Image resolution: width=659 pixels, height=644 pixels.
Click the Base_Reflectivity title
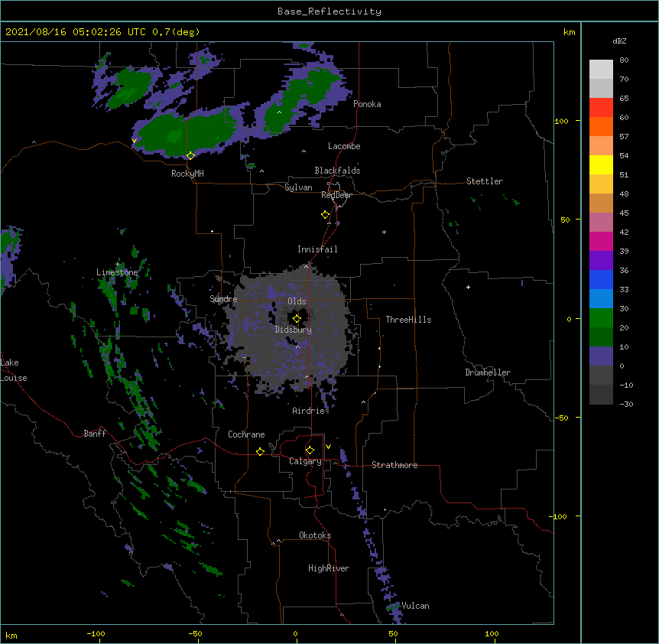pyautogui.click(x=329, y=11)
